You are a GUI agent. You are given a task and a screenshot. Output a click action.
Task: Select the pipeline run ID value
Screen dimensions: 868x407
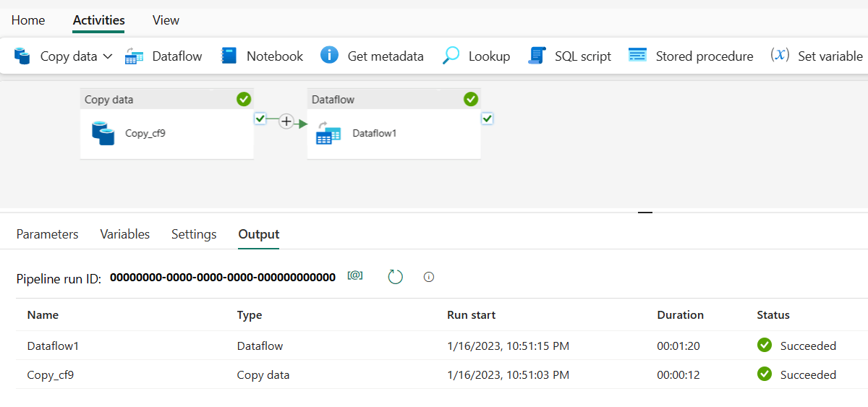pyautogui.click(x=223, y=277)
